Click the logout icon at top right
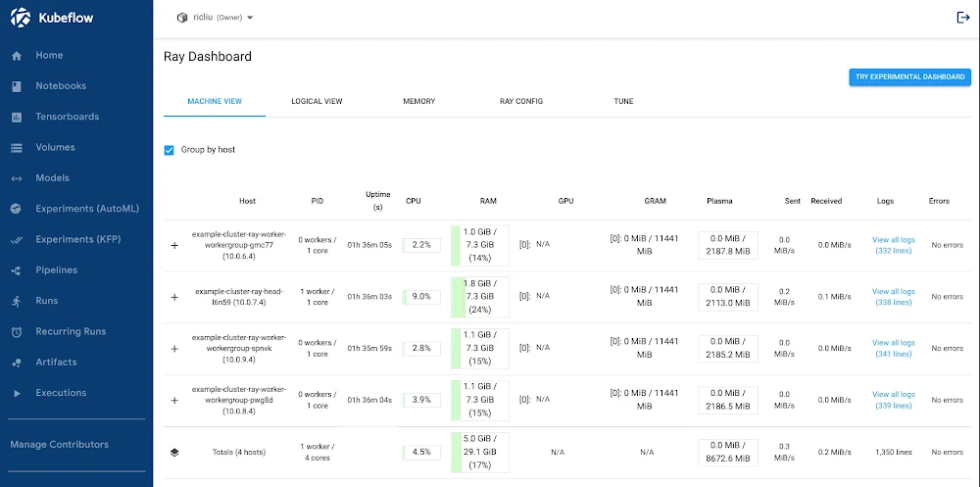Viewport: 980px width, 487px height. click(x=962, y=18)
